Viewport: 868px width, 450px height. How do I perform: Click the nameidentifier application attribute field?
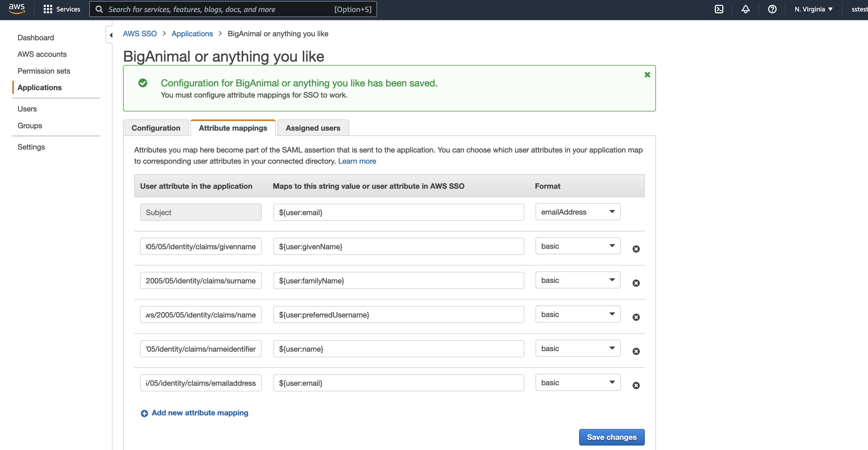click(201, 349)
